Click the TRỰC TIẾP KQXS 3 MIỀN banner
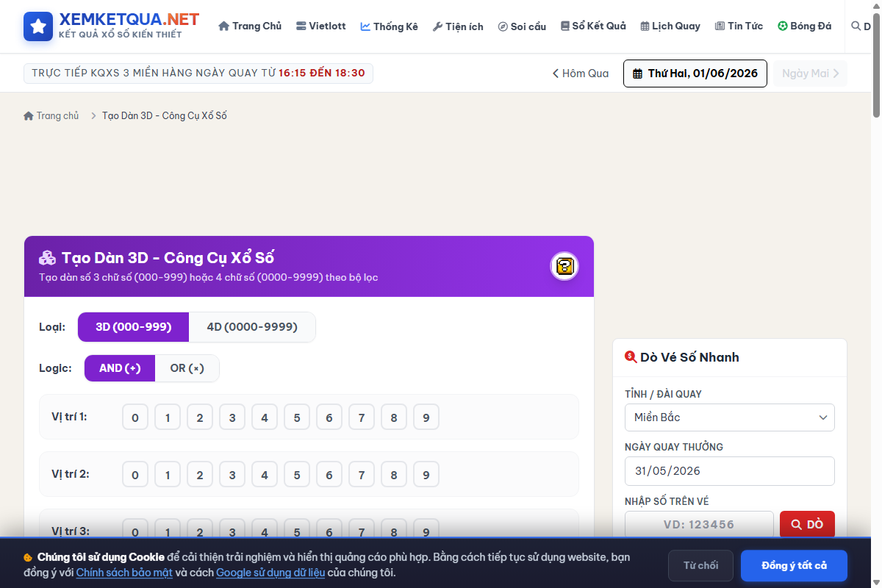The width and height of the screenshot is (882, 588). coord(198,73)
